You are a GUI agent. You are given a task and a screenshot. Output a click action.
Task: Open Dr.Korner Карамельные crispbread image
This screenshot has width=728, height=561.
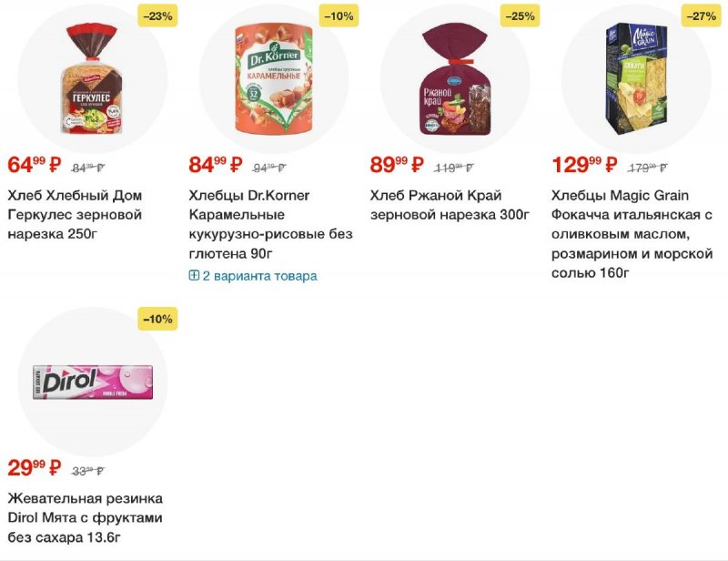[x=274, y=78]
